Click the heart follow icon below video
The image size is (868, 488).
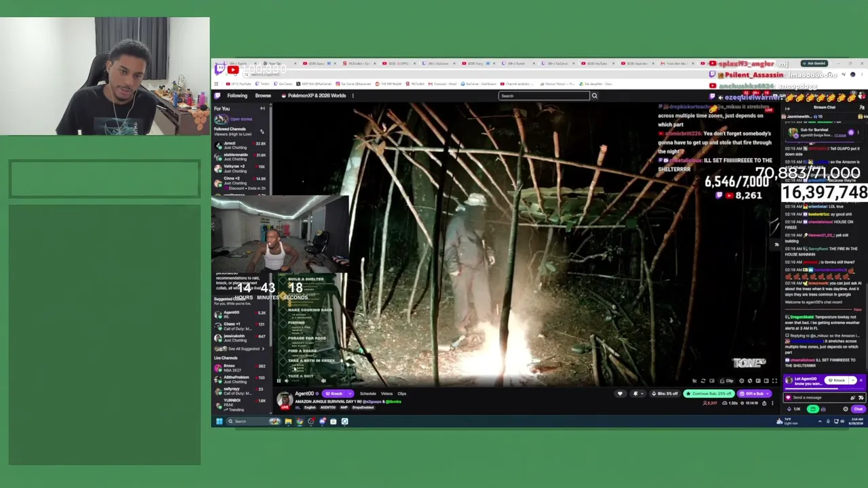(x=620, y=394)
